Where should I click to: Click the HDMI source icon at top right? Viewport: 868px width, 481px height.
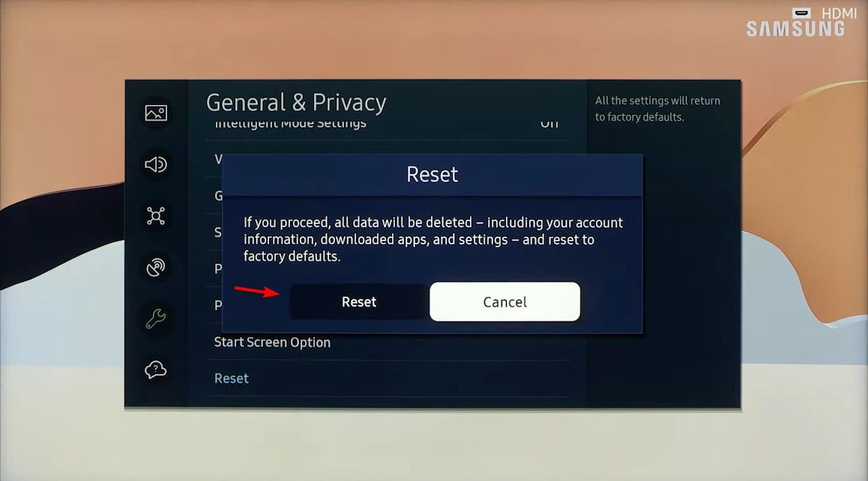[x=801, y=13]
